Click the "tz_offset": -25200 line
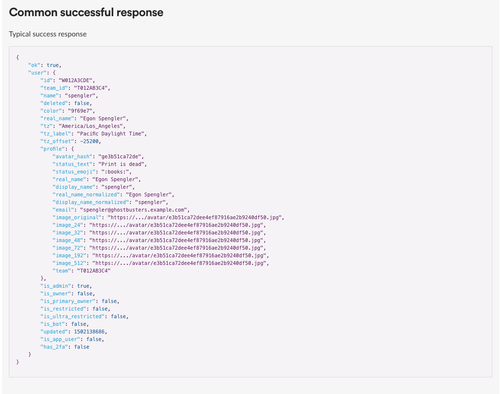 (x=71, y=141)
